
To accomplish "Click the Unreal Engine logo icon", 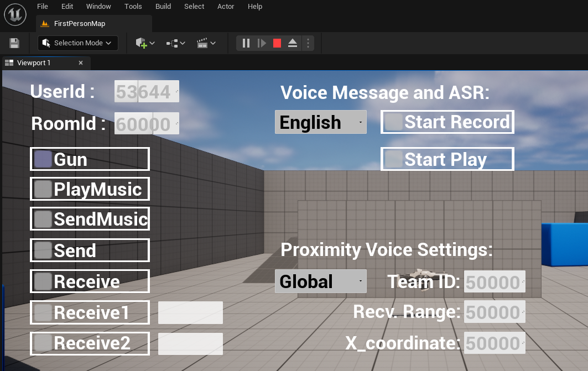I will coord(15,14).
